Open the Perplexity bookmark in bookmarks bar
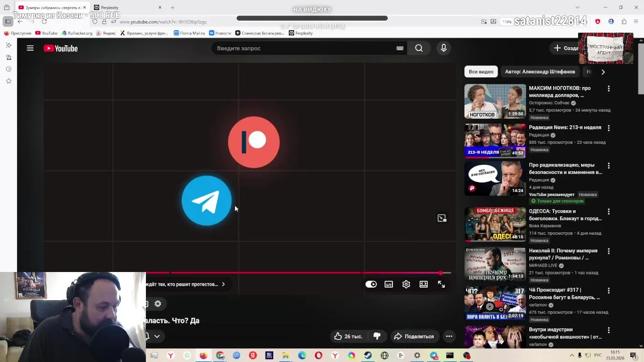The image size is (644, 362). tap(301, 33)
